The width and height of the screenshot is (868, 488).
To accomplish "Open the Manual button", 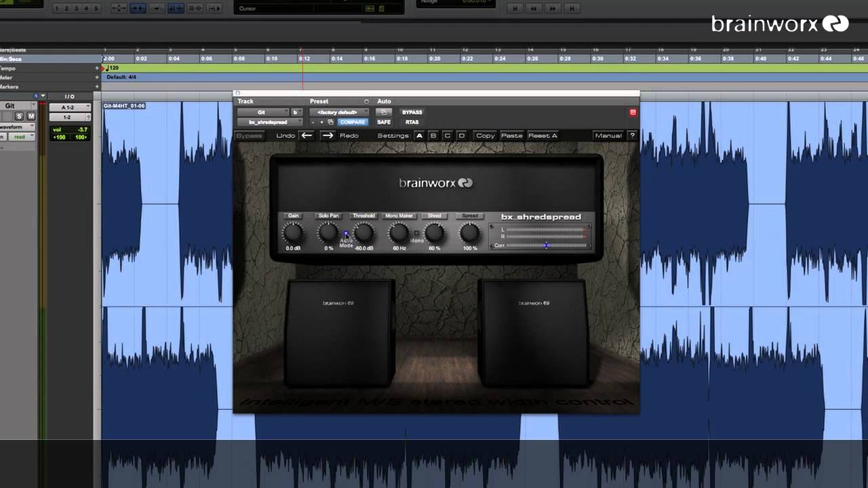I will (x=608, y=136).
